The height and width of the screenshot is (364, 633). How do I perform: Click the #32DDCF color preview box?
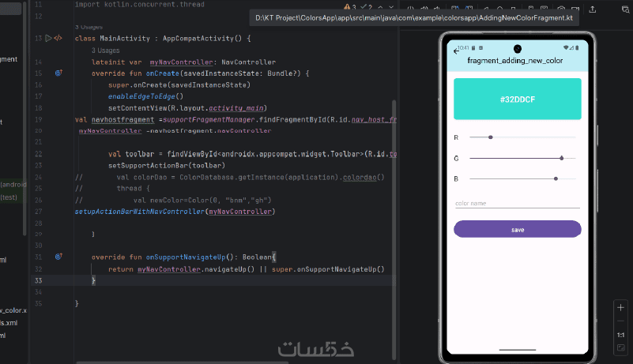tap(518, 99)
